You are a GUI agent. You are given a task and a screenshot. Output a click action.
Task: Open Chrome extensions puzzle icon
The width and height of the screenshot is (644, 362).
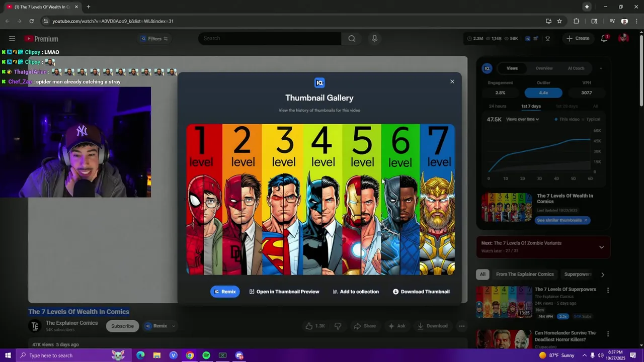[576, 21]
